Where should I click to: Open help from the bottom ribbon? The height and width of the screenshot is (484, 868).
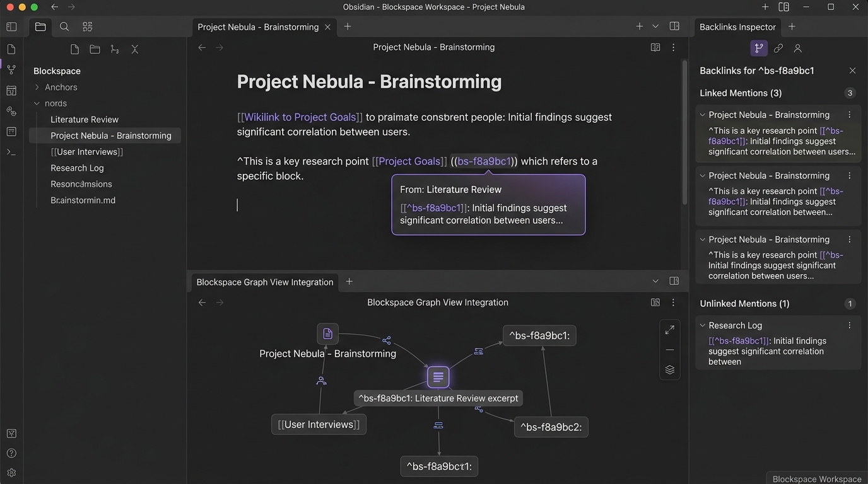pyautogui.click(x=11, y=453)
